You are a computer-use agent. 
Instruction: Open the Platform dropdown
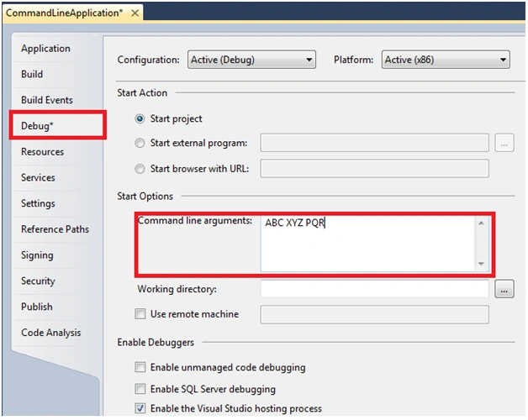(446, 60)
